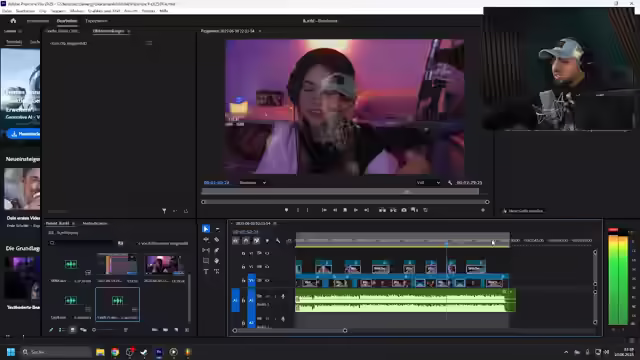The height and width of the screenshot is (360, 640).
Task: Step back one frame
Action: (x=335, y=210)
